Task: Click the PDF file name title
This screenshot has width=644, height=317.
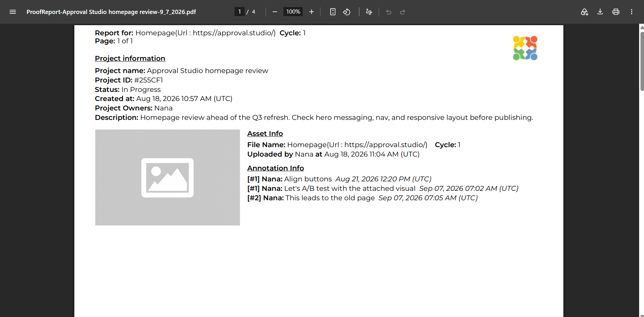Action: [x=111, y=12]
